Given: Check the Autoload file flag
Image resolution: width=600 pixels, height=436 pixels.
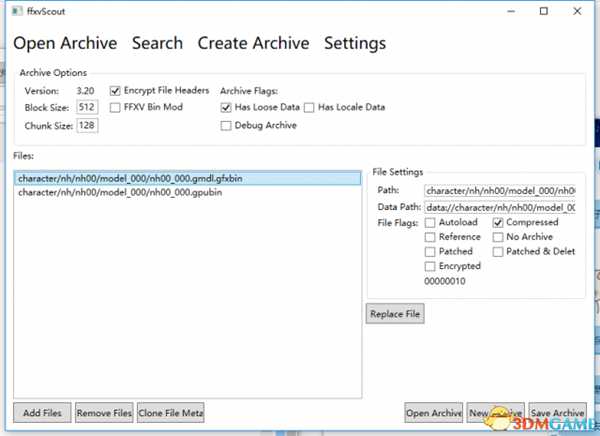Looking at the screenshot, I should pyautogui.click(x=431, y=222).
